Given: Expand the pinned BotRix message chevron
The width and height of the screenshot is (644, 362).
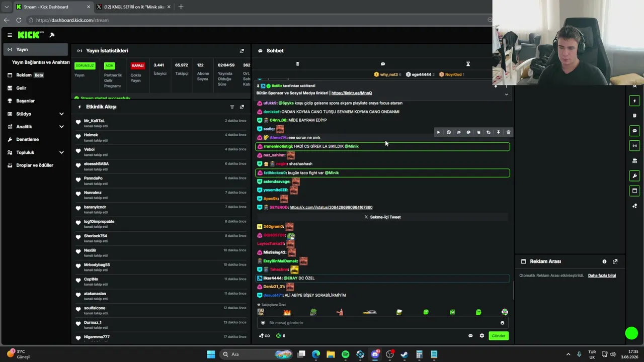Looking at the screenshot, I should point(506,94).
